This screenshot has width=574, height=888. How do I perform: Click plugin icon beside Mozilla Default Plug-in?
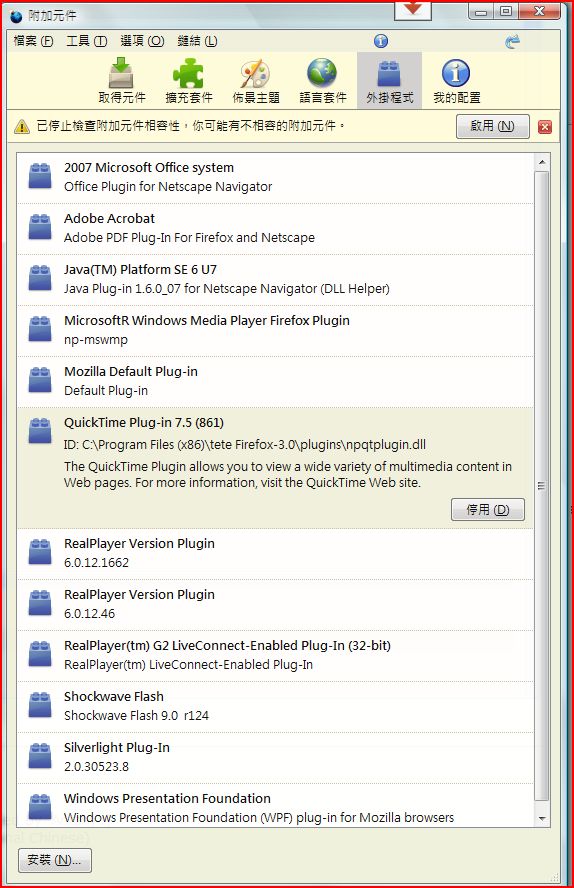[40, 379]
